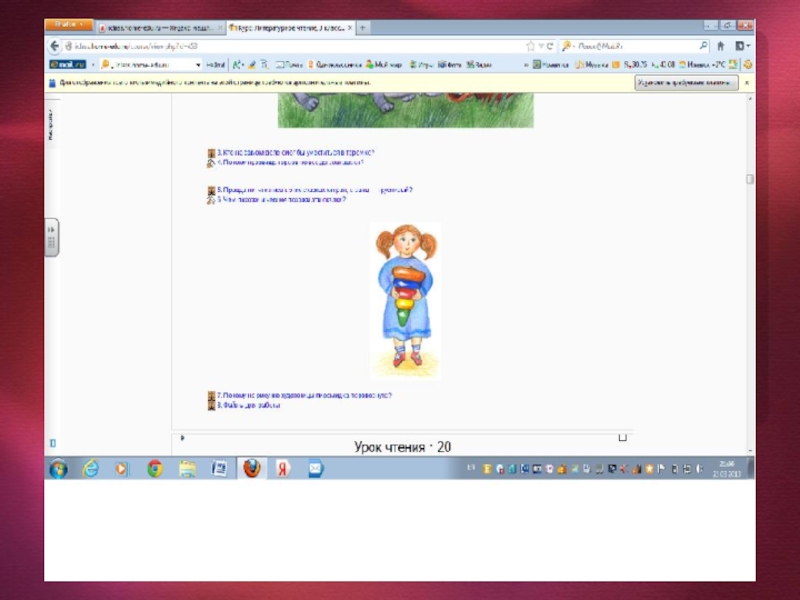Image resolution: width=800 pixels, height=600 pixels.
Task: Click the girl with pyramid toy image
Action: coord(405,300)
